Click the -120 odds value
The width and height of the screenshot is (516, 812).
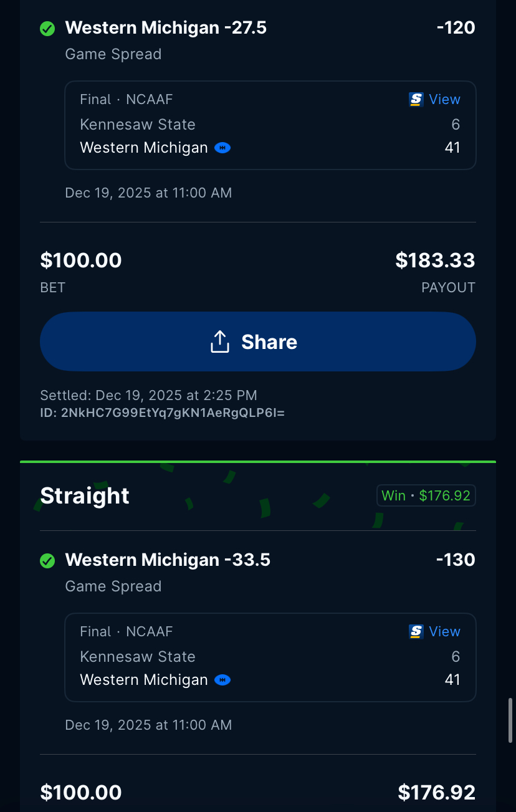pyautogui.click(x=456, y=28)
